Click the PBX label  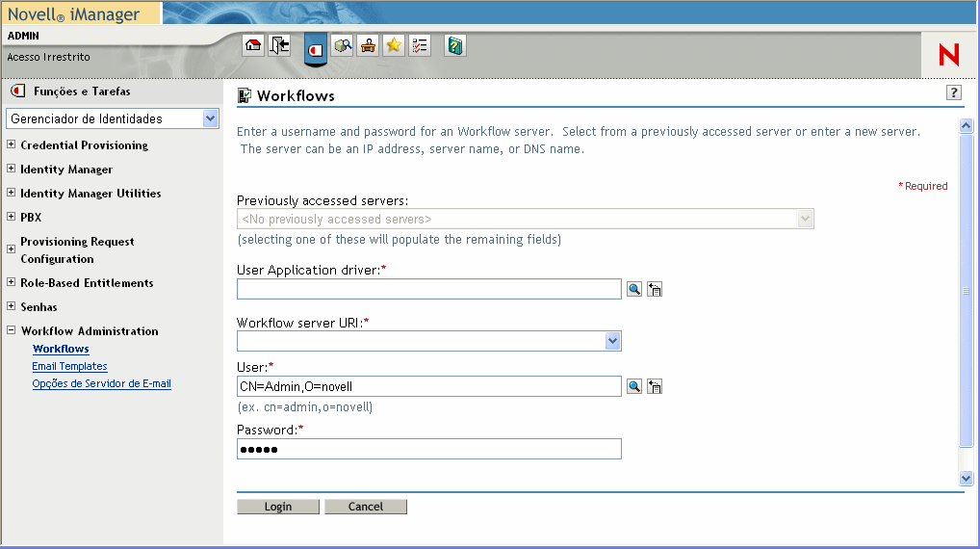[x=31, y=218]
